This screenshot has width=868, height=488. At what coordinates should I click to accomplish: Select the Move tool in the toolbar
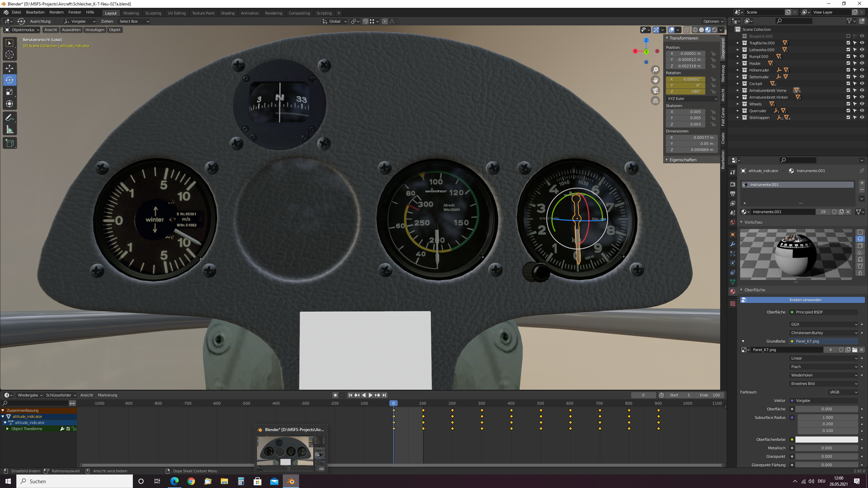(x=9, y=68)
